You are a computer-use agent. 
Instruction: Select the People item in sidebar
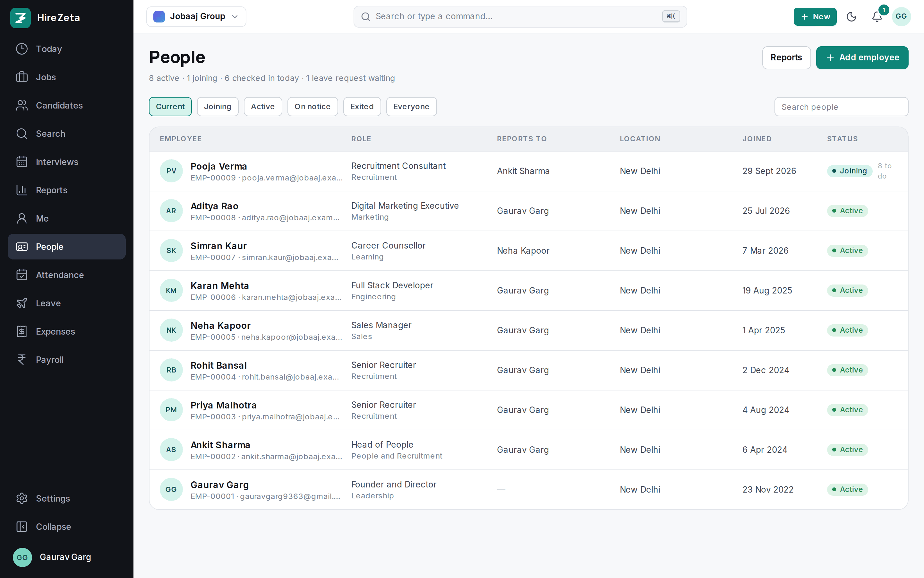pos(66,247)
